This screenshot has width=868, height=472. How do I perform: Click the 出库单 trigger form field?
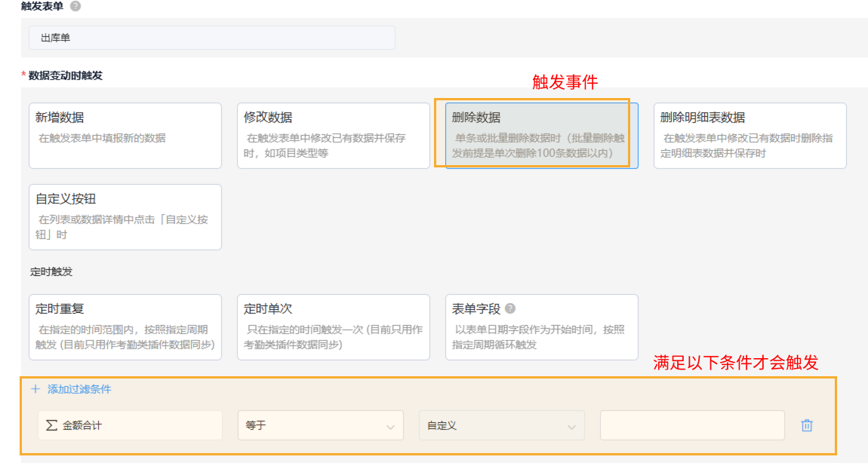click(x=212, y=38)
